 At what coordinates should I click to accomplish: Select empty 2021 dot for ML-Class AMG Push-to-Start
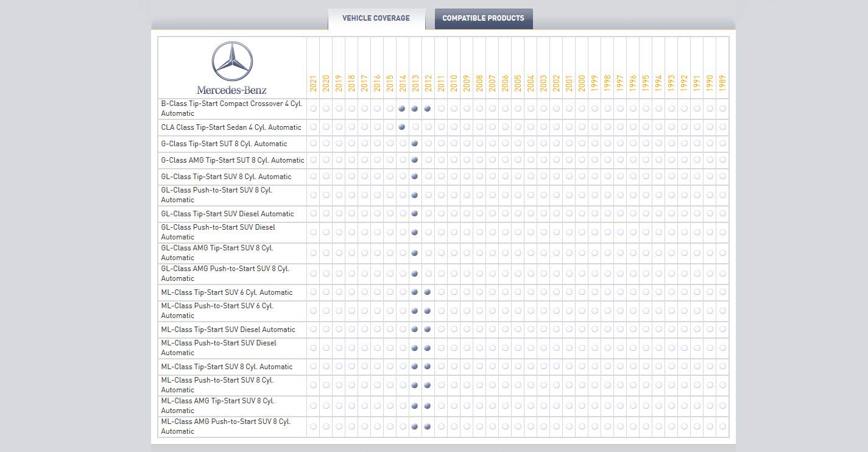pos(313,426)
